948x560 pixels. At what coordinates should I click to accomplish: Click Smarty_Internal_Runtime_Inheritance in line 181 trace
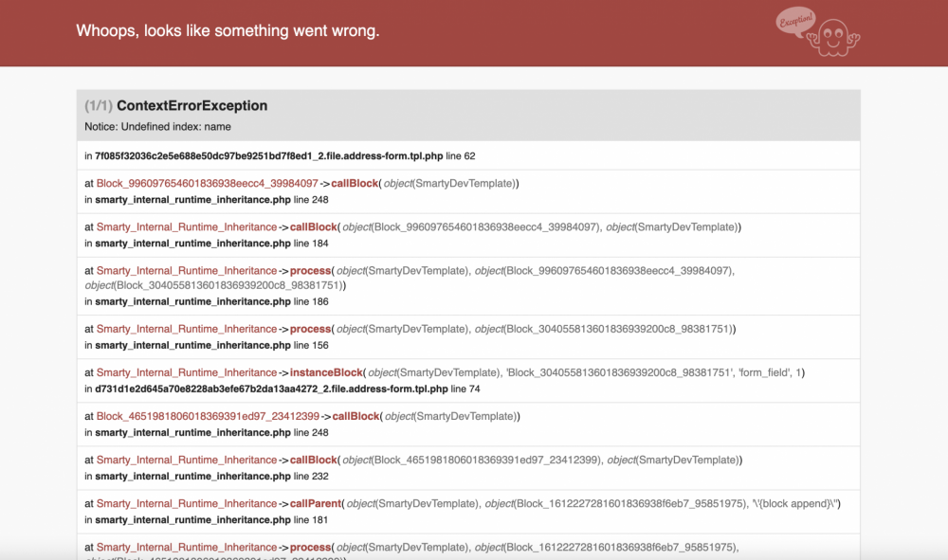click(x=187, y=504)
